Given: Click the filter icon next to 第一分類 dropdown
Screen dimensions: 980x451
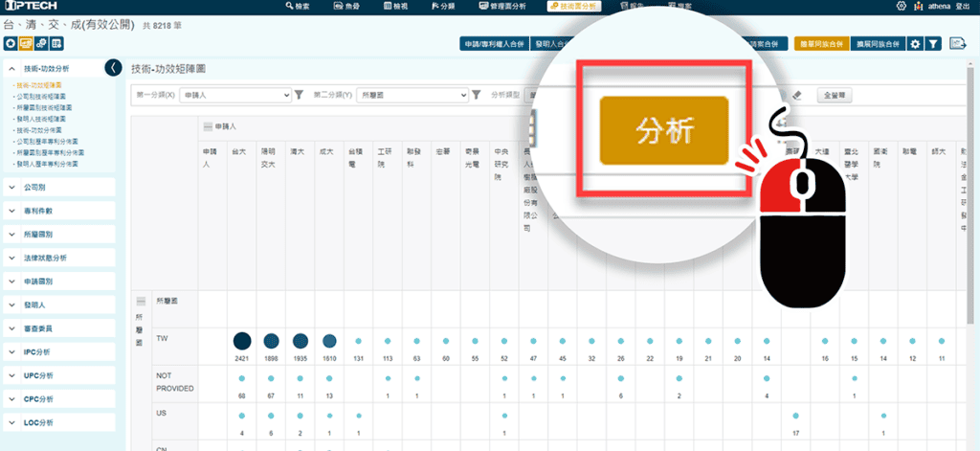Looking at the screenshot, I should coord(299,95).
